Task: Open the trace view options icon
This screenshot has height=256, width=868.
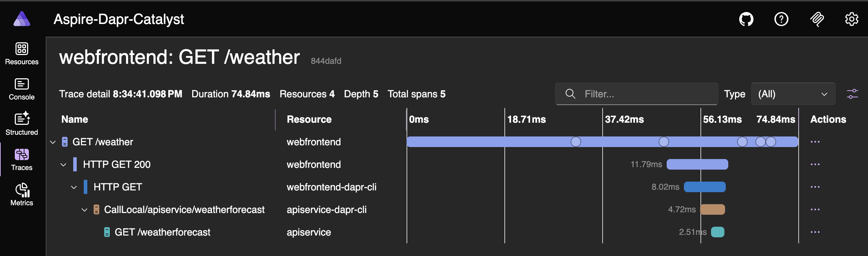Action: pyautogui.click(x=852, y=94)
